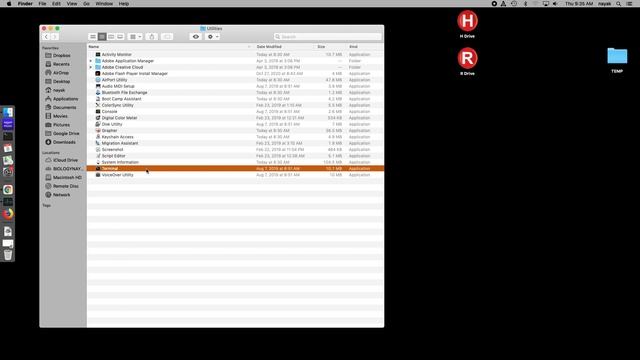The height and width of the screenshot is (360, 640).
Task: Open Macintosh HD in the sidebar
Action: (63, 178)
